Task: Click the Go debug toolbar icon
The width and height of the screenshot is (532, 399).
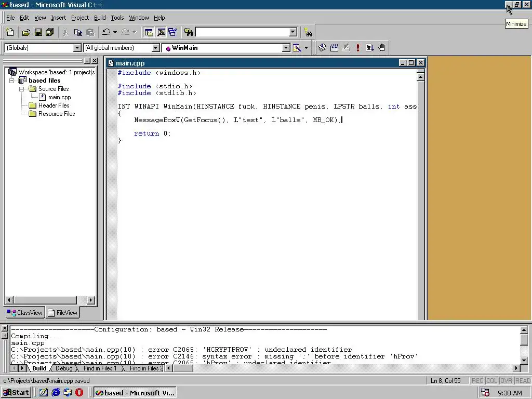Action: (x=370, y=48)
